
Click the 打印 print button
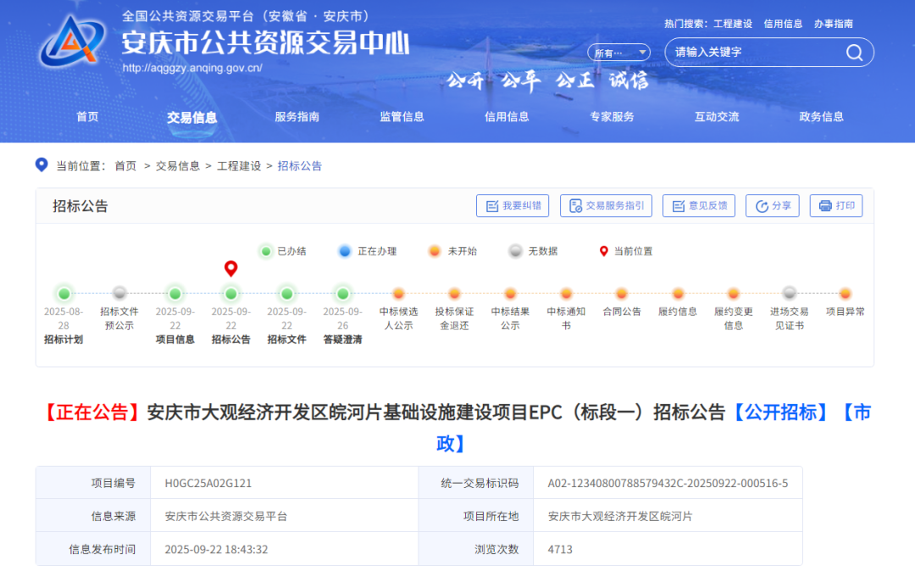click(836, 206)
